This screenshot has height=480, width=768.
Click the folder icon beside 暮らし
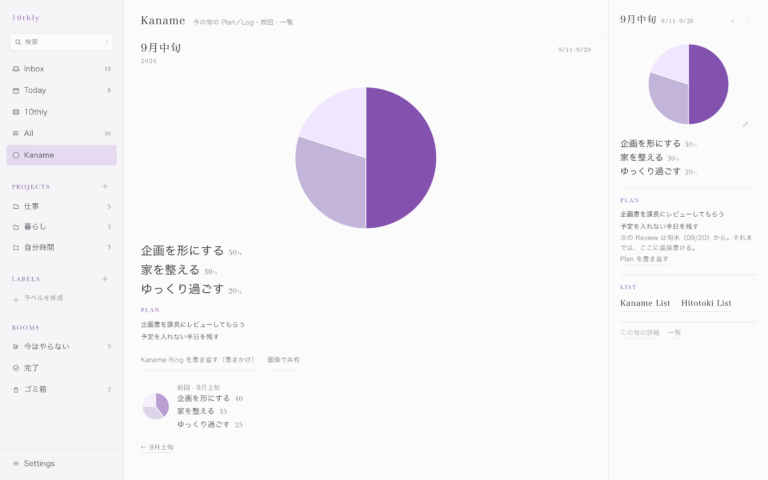(x=16, y=227)
